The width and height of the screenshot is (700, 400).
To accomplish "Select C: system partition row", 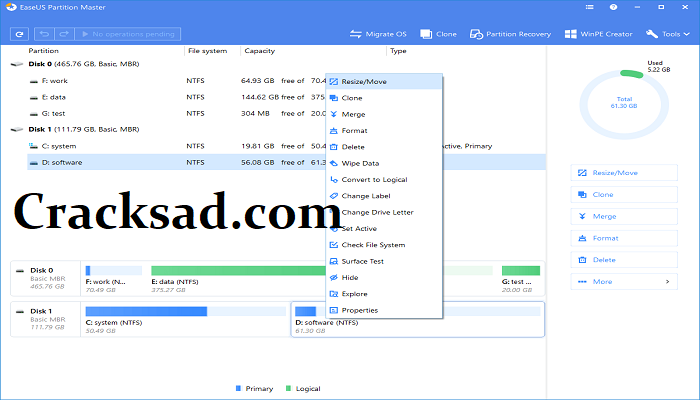I will [x=286, y=146].
